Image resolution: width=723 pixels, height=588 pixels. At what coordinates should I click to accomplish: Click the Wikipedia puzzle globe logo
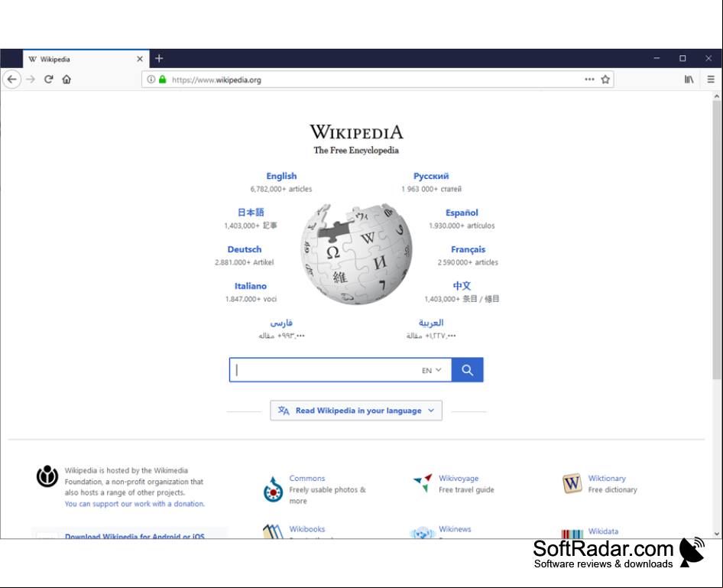click(x=356, y=254)
